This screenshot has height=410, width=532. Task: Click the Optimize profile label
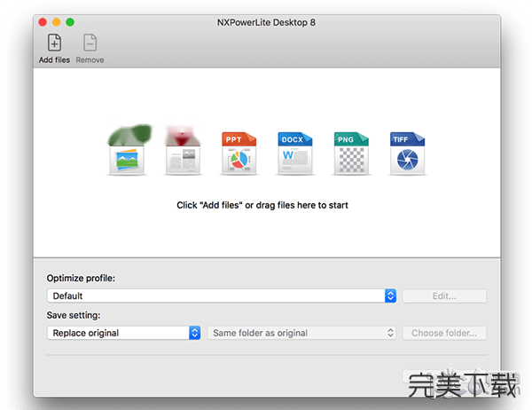click(x=81, y=278)
